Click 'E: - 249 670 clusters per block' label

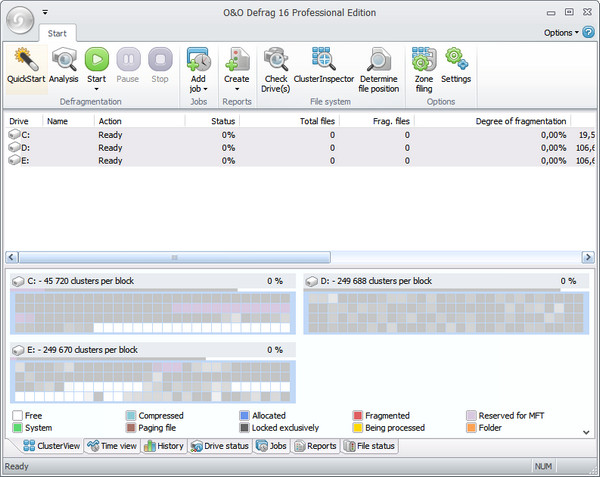coord(82,350)
